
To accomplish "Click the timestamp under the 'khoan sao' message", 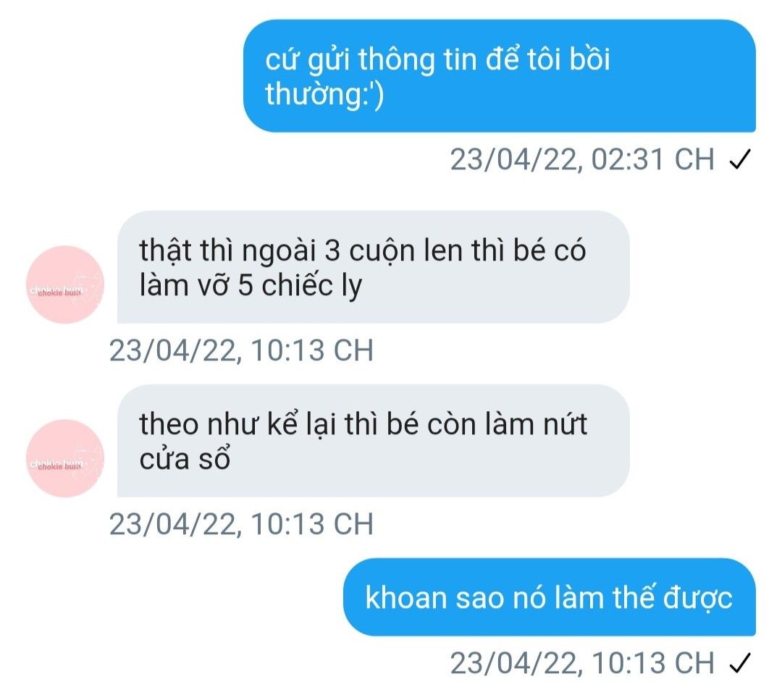I will pyautogui.click(x=582, y=663).
